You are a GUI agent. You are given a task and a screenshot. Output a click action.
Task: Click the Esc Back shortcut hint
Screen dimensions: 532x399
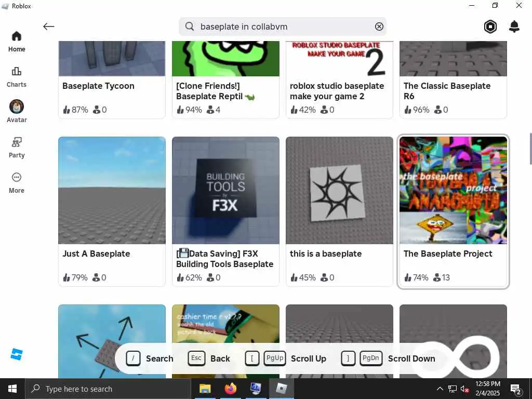tap(209, 358)
